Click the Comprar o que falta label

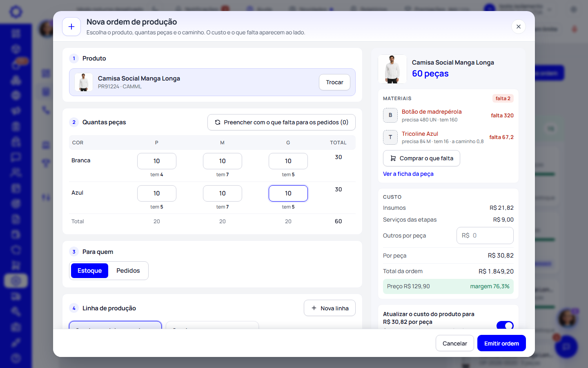click(x=426, y=158)
